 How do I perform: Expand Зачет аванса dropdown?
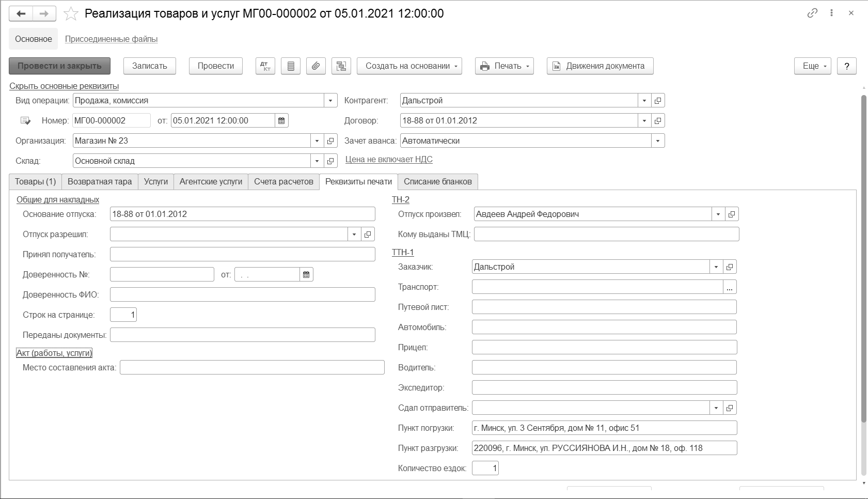(x=658, y=141)
